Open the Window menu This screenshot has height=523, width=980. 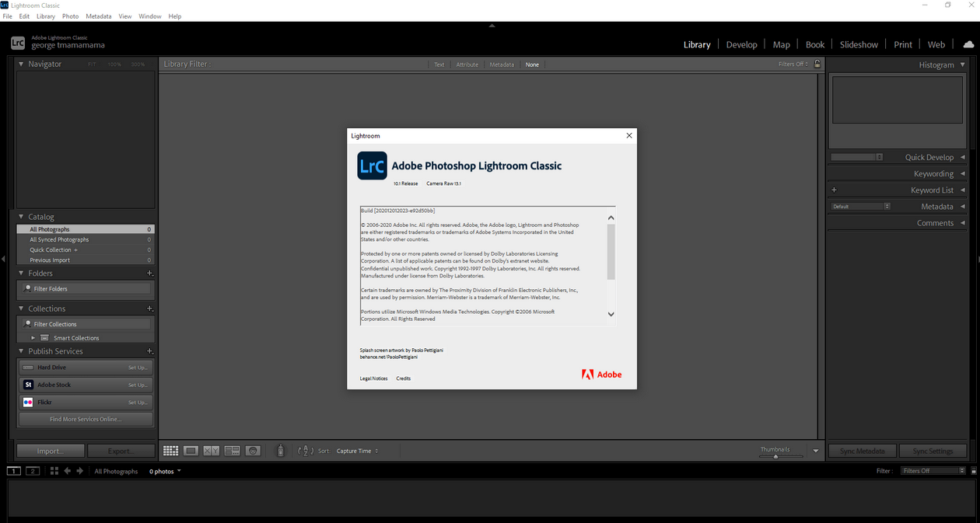click(150, 16)
